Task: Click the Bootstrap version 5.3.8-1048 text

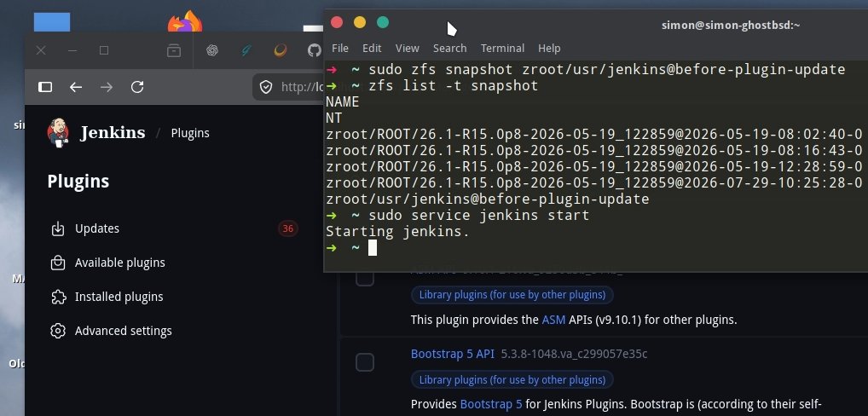Action: (x=574, y=354)
